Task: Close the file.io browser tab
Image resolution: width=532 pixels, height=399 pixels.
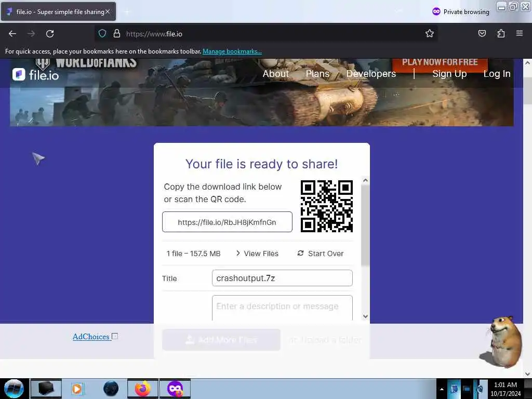Action: click(x=108, y=11)
